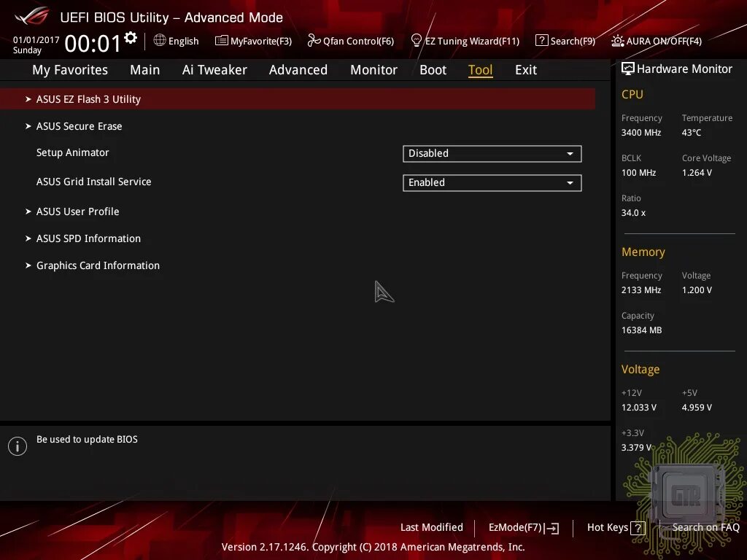Expand ASUS User Profile

77,211
